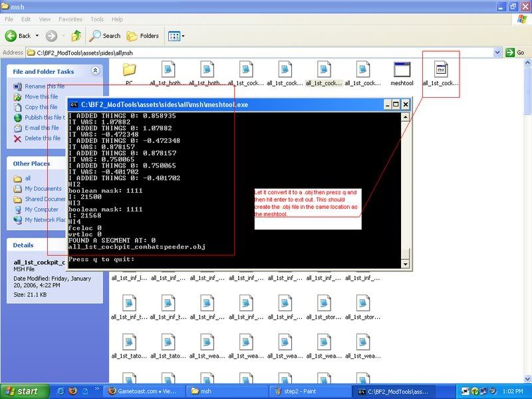Open the Windows Start menu
532x399 pixels.
click(x=24, y=391)
